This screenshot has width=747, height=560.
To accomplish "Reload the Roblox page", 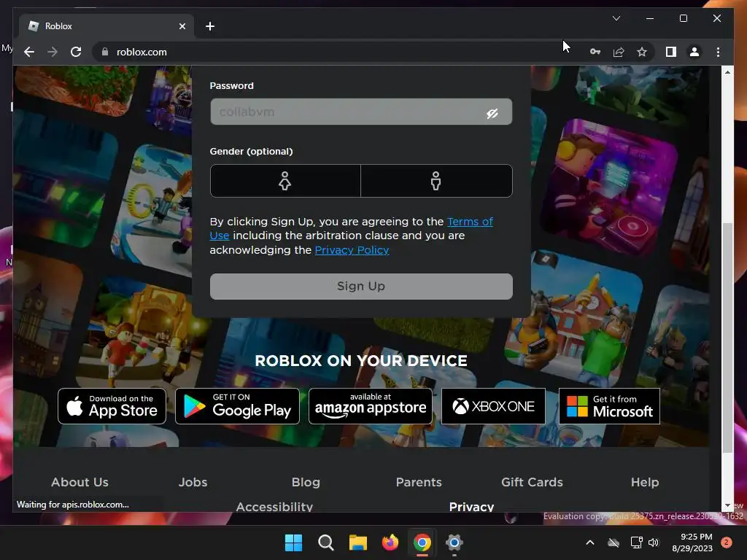I will [x=76, y=52].
